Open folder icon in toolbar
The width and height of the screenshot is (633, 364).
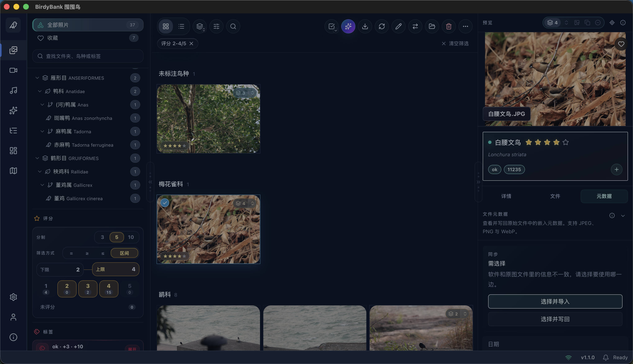432,26
